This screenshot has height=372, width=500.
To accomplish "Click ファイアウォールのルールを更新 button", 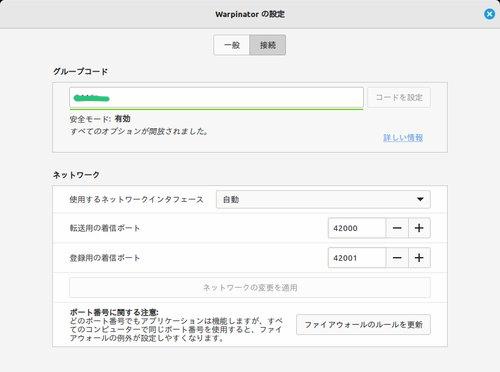I will [x=363, y=324].
